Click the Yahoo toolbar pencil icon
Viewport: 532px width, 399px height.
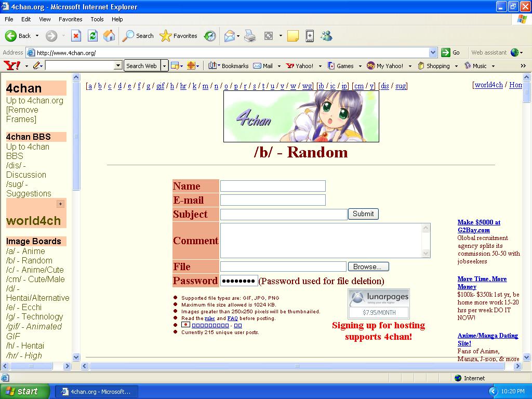click(37, 65)
